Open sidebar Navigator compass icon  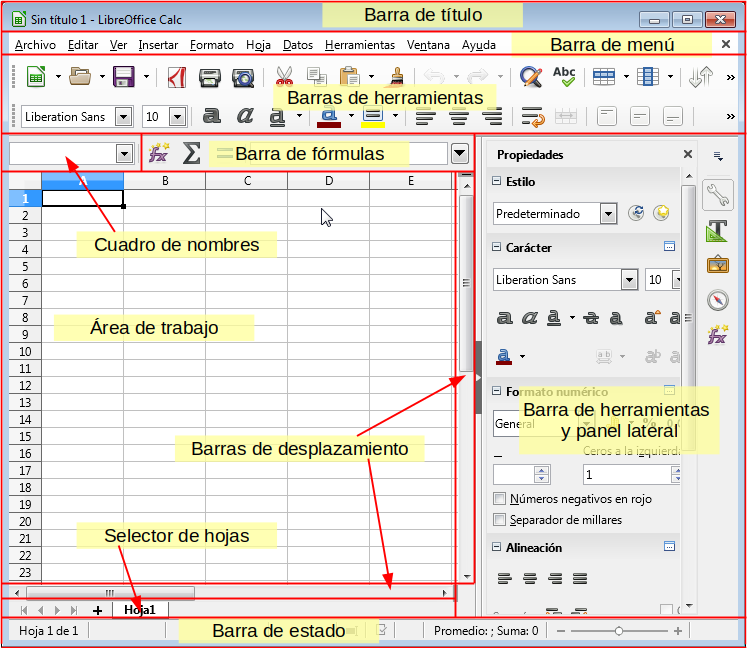click(x=717, y=300)
